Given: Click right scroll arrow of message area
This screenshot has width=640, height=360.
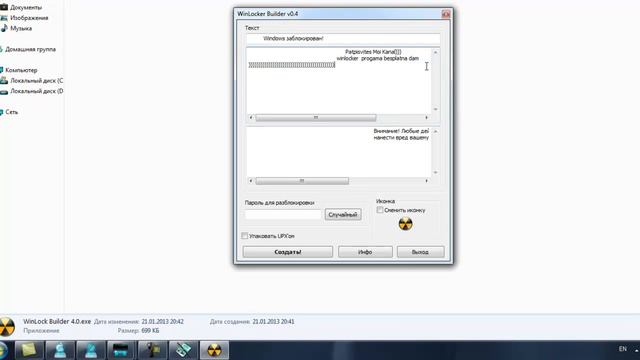Looking at the screenshot, I should pyautogui.click(x=427, y=118).
